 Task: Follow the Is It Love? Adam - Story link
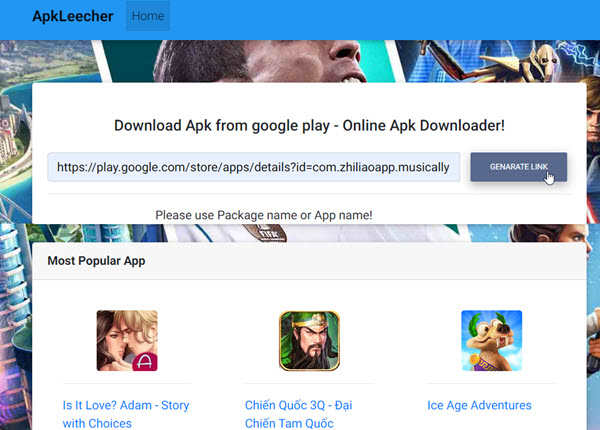(x=126, y=414)
